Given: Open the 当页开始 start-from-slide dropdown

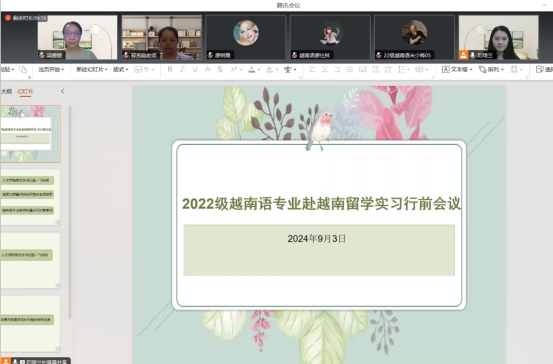Looking at the screenshot, I should tap(51, 69).
